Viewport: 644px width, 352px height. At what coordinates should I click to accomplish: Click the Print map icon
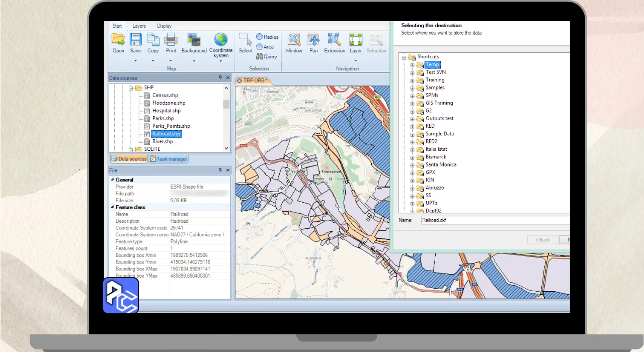click(171, 40)
